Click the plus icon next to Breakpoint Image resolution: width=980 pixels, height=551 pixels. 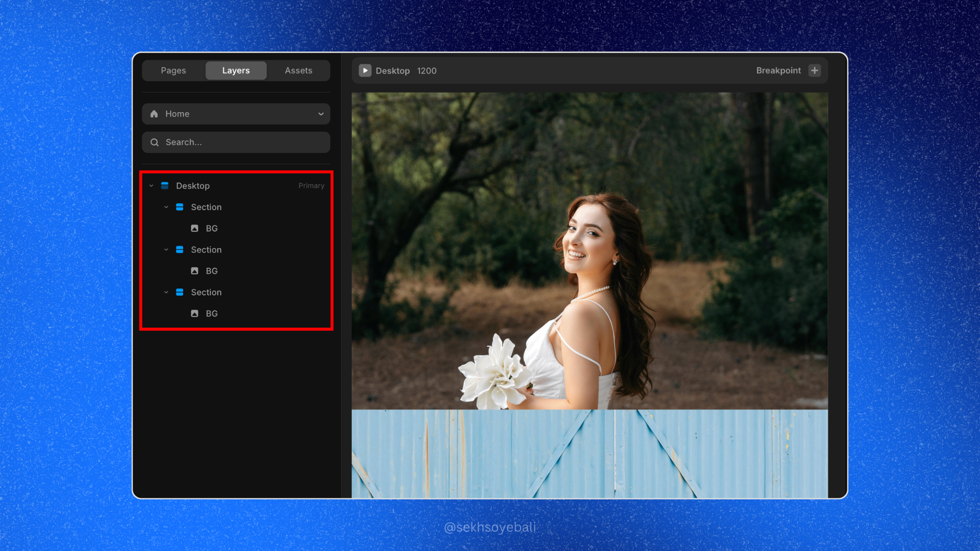815,70
